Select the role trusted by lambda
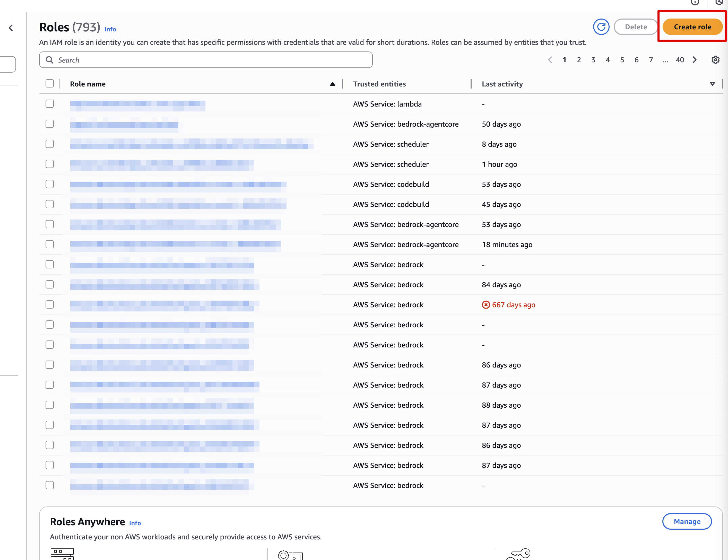Viewport: 728px width, 560px height. 50,104
